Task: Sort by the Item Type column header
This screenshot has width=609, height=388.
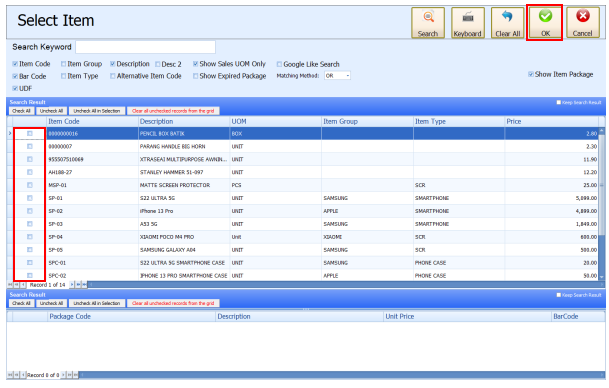Action: [x=459, y=122]
